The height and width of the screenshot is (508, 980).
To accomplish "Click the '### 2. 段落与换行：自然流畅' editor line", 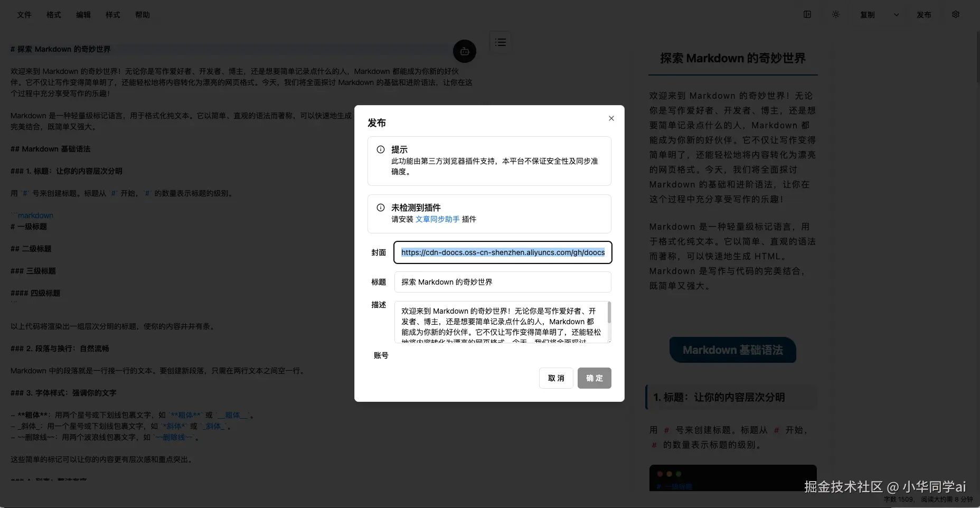I will (60, 349).
